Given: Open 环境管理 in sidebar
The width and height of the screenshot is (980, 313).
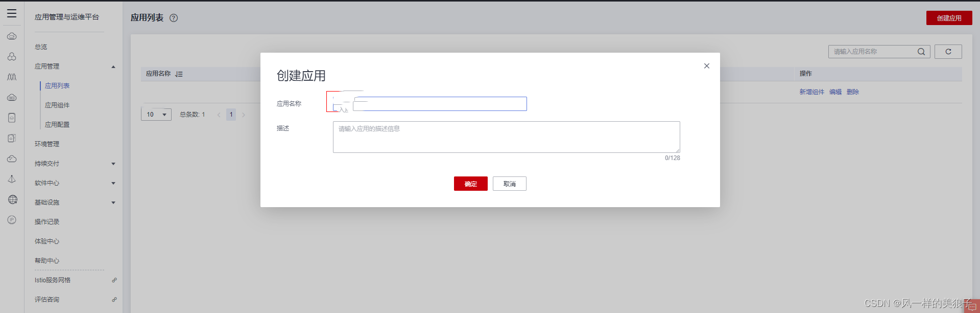Looking at the screenshot, I should tap(47, 144).
